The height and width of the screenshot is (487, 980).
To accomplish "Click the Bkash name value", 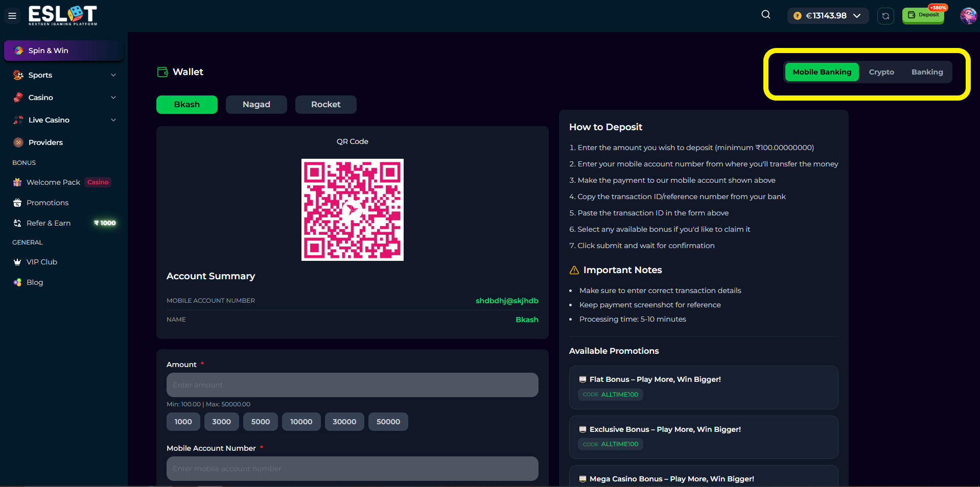I will (x=527, y=320).
